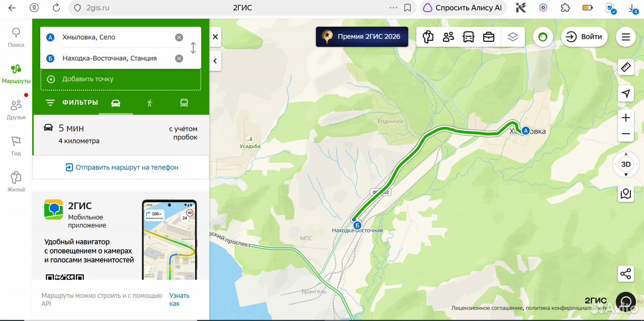Screen dimensions: 644x321
Task: Expand route filters
Action: [x=71, y=102]
